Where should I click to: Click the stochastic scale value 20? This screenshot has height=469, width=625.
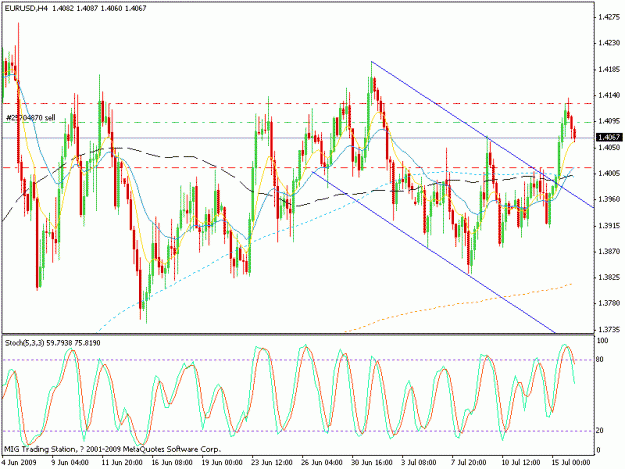pos(600,430)
